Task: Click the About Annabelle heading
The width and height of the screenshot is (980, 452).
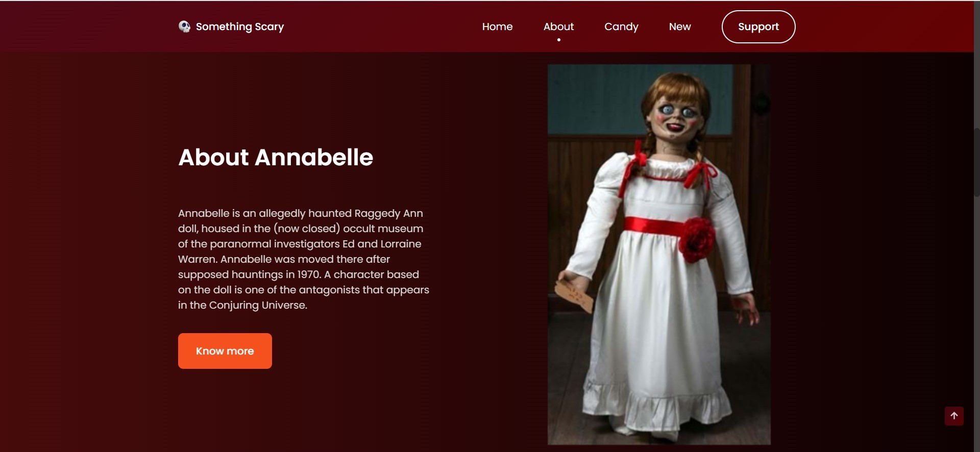Action: pyautogui.click(x=276, y=157)
